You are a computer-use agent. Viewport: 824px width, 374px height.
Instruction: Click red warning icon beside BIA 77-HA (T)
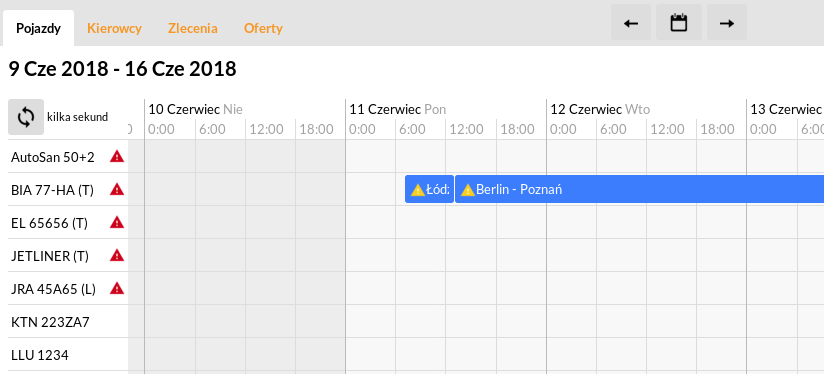click(x=117, y=189)
